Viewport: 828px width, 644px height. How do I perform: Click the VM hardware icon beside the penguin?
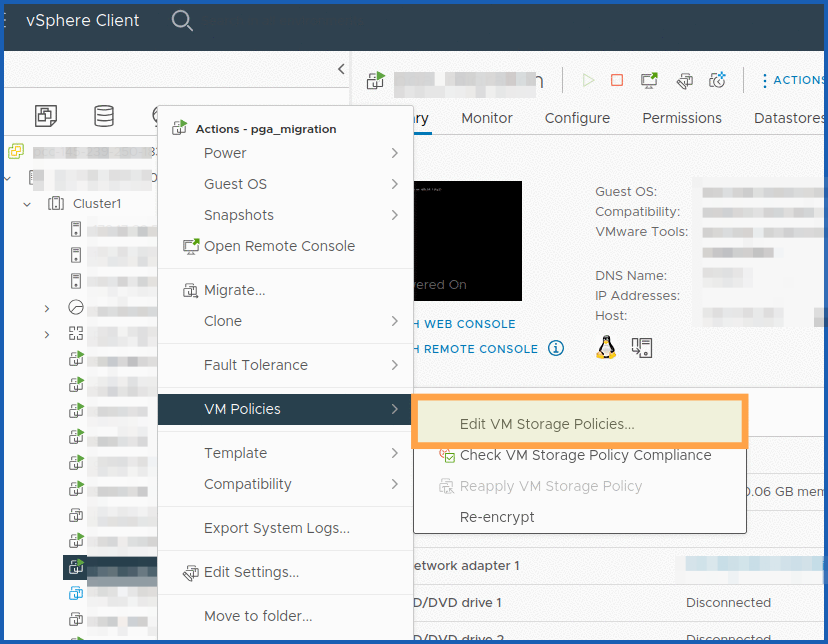641,347
